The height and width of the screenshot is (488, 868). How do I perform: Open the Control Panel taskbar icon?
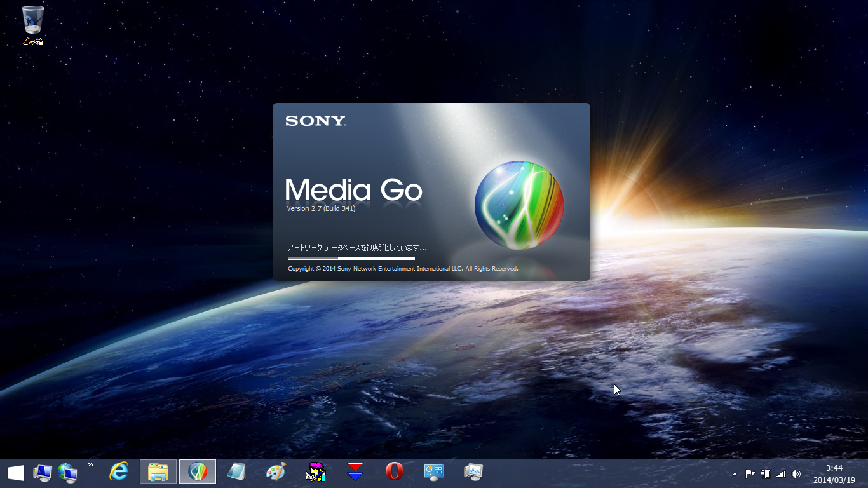click(434, 472)
